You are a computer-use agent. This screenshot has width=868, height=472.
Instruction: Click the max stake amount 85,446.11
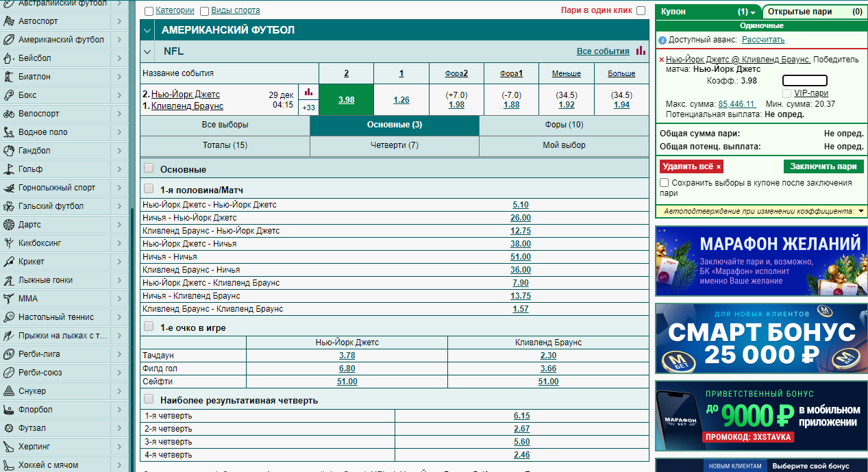736,104
